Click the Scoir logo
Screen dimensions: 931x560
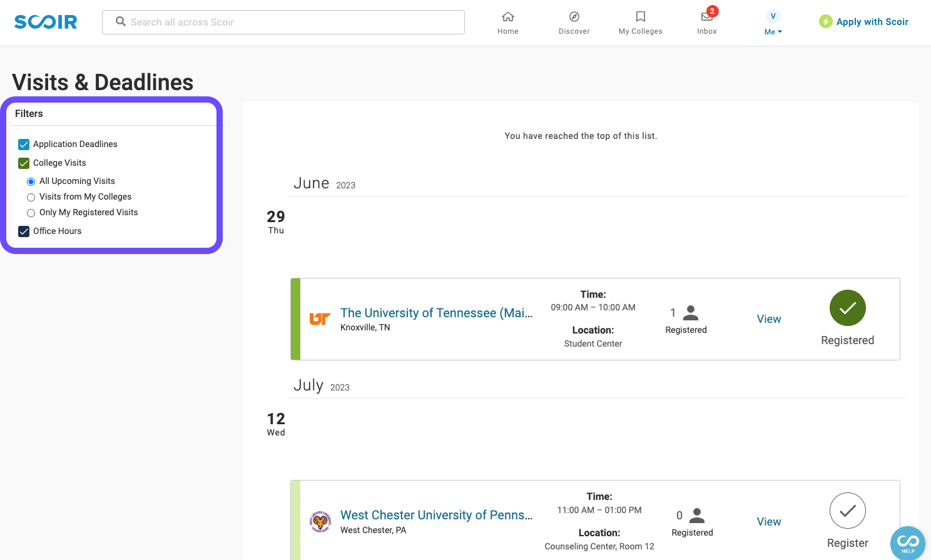point(46,22)
